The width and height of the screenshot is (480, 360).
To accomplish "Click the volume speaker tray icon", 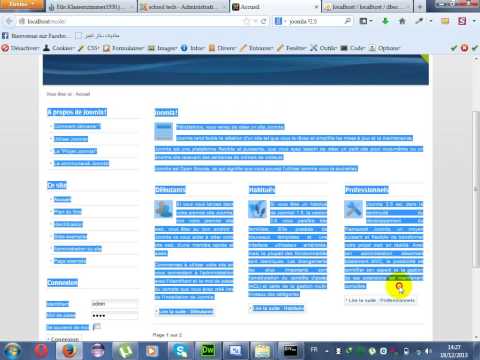I will [x=428, y=351].
